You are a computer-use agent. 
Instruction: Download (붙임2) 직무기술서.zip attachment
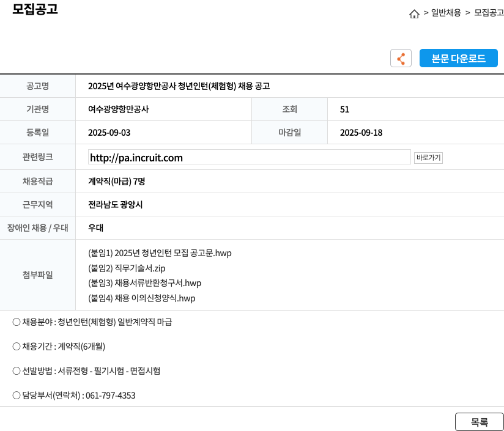click(x=127, y=268)
